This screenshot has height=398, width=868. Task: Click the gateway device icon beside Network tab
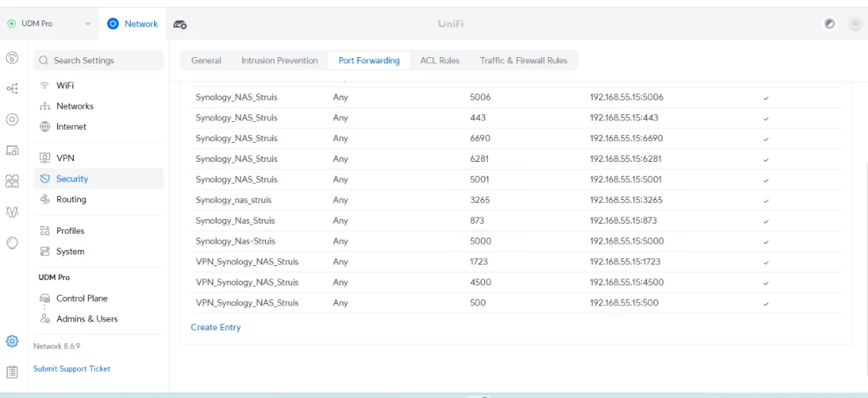[180, 25]
